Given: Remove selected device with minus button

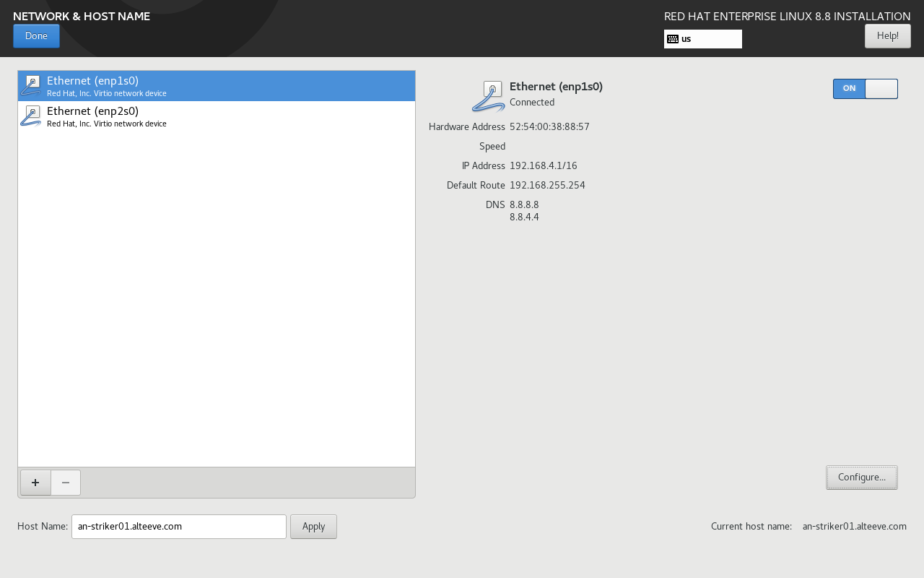Looking at the screenshot, I should click(66, 483).
